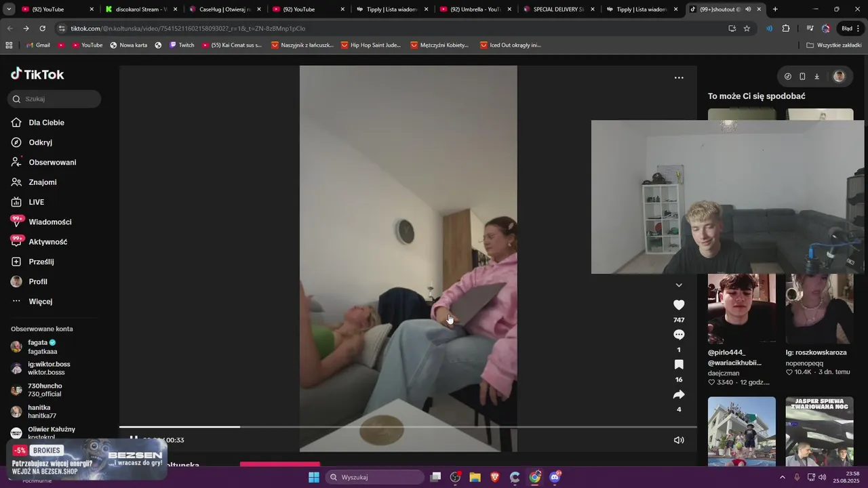Viewport: 868px width, 488px height.
Task: Open comments on the video
Action: click(x=679, y=335)
